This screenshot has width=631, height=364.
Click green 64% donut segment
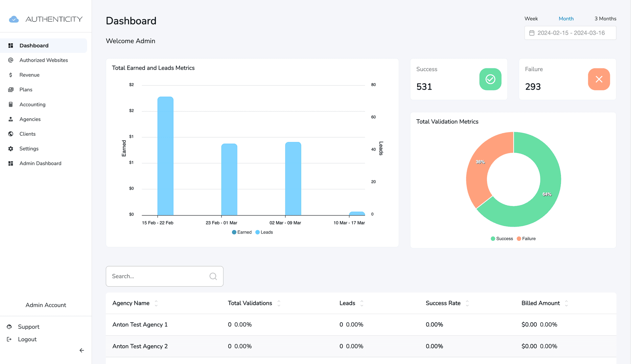[547, 194]
